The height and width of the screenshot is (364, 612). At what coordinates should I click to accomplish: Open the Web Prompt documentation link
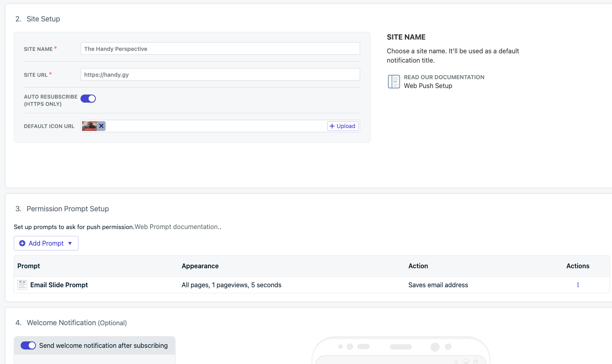coord(177,227)
